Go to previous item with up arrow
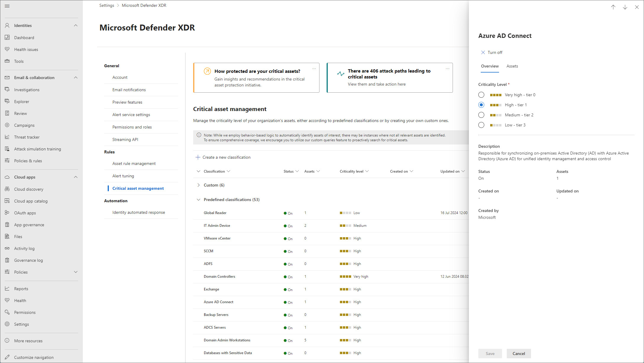Screen dimensions: 644x363 pyautogui.click(x=613, y=7)
